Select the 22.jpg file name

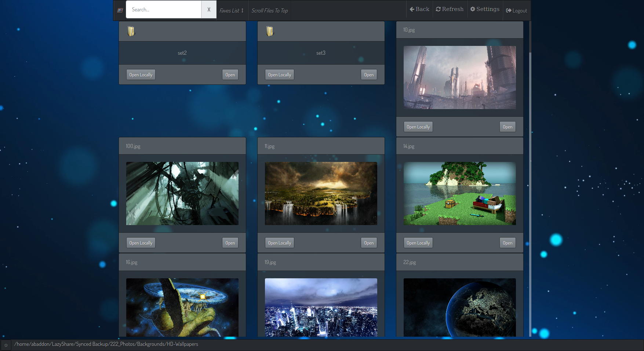410,262
